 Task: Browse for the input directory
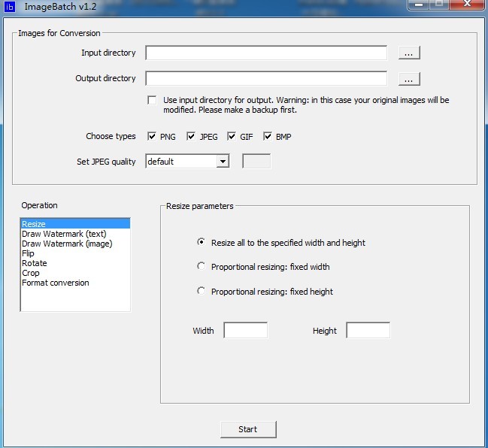tap(408, 53)
